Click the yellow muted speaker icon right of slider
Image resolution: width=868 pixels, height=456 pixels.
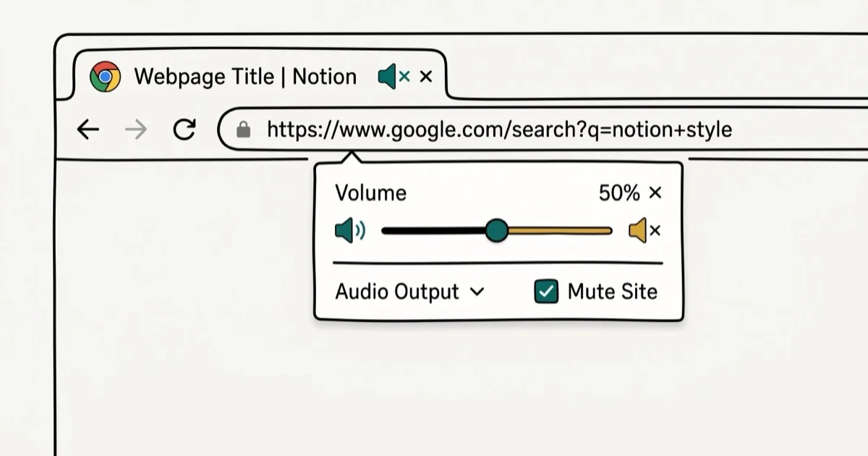coord(644,231)
